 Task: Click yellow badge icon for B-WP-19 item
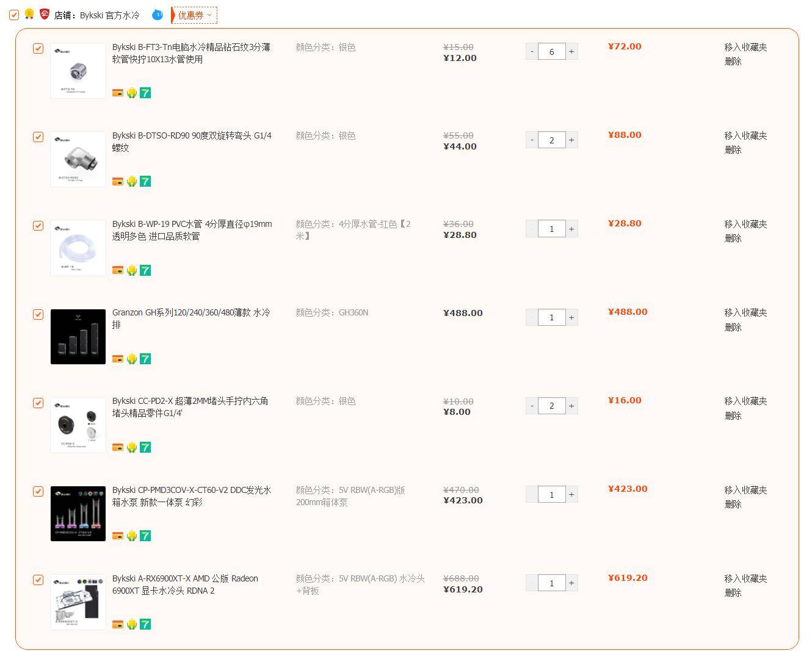click(131, 270)
